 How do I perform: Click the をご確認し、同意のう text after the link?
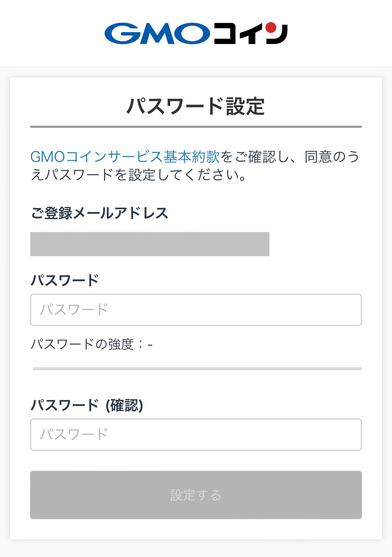click(x=290, y=157)
